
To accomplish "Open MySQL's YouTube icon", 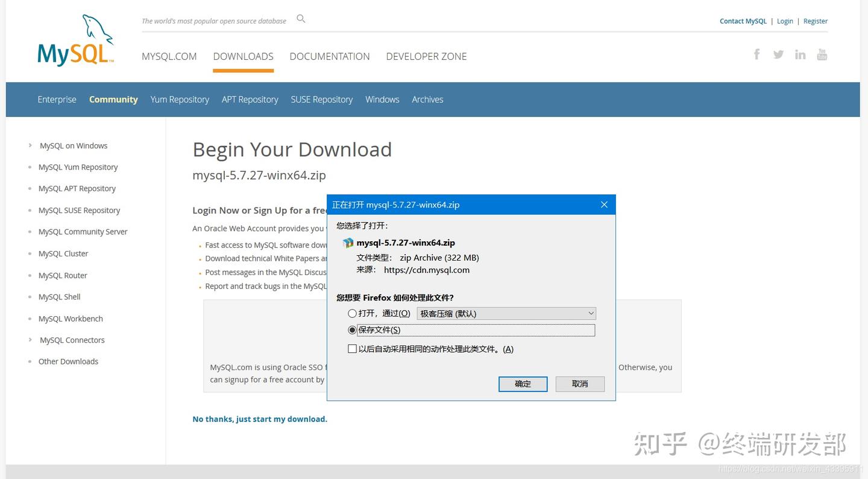I will click(822, 54).
